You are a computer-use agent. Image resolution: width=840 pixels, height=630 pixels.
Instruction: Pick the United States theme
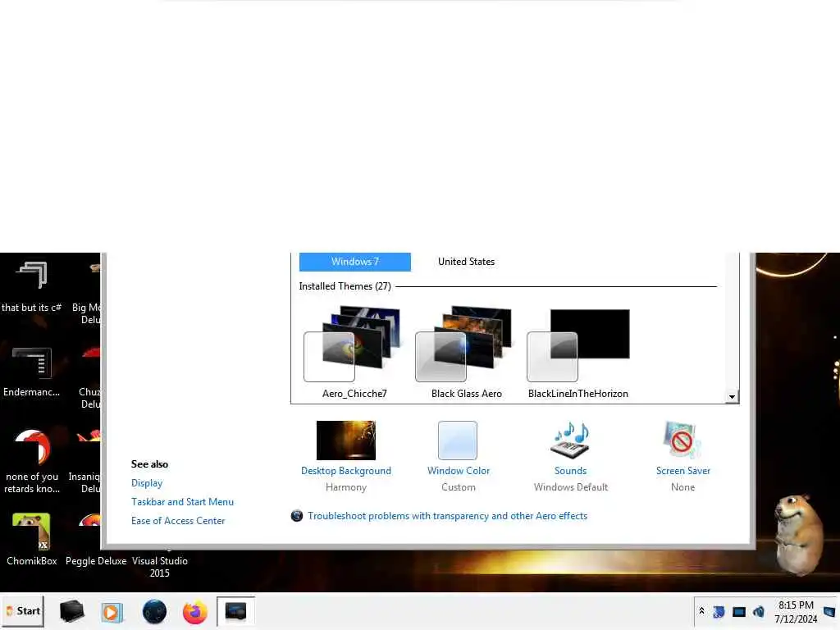coord(466,262)
